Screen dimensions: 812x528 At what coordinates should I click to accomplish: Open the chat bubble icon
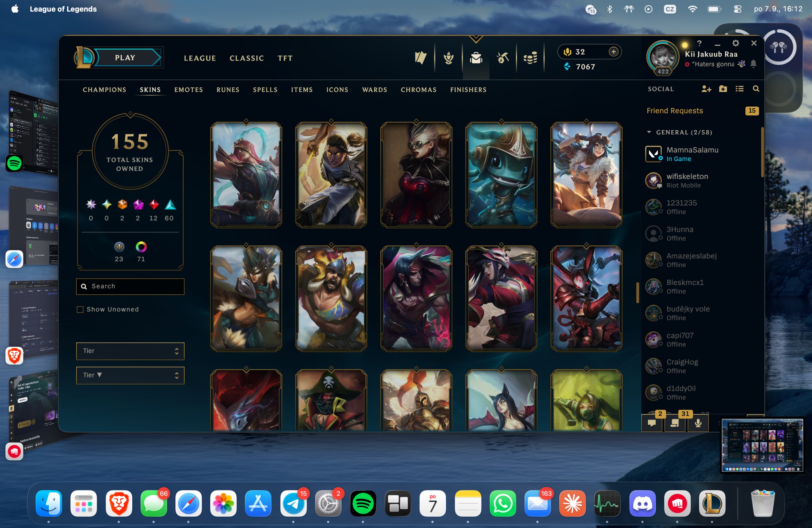[x=652, y=423]
